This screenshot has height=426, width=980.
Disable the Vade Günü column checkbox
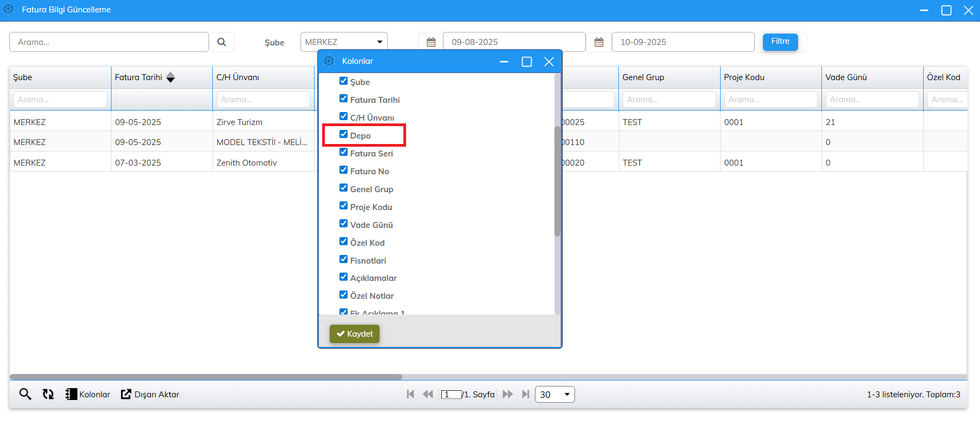click(343, 224)
